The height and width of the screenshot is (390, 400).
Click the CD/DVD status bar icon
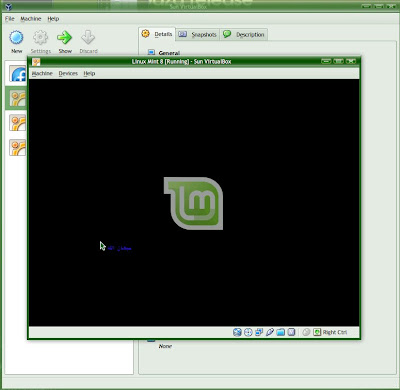248,332
